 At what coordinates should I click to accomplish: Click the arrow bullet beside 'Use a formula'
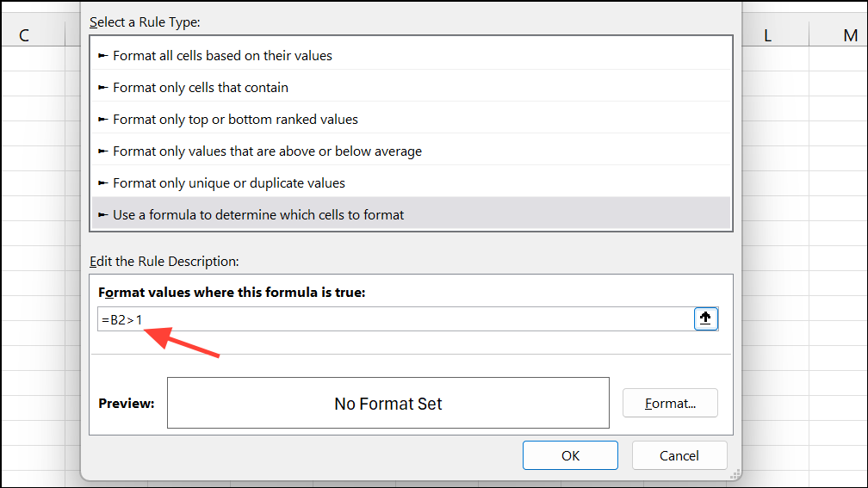coord(103,214)
